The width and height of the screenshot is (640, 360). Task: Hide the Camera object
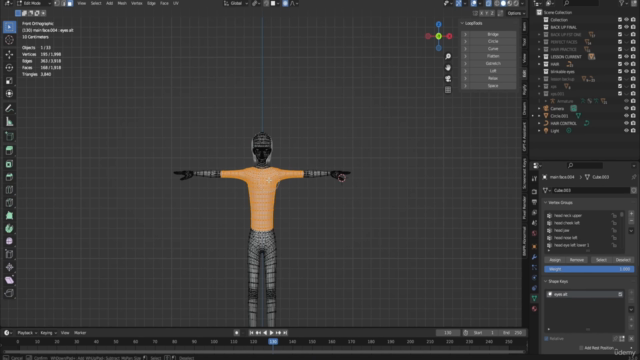click(626, 109)
